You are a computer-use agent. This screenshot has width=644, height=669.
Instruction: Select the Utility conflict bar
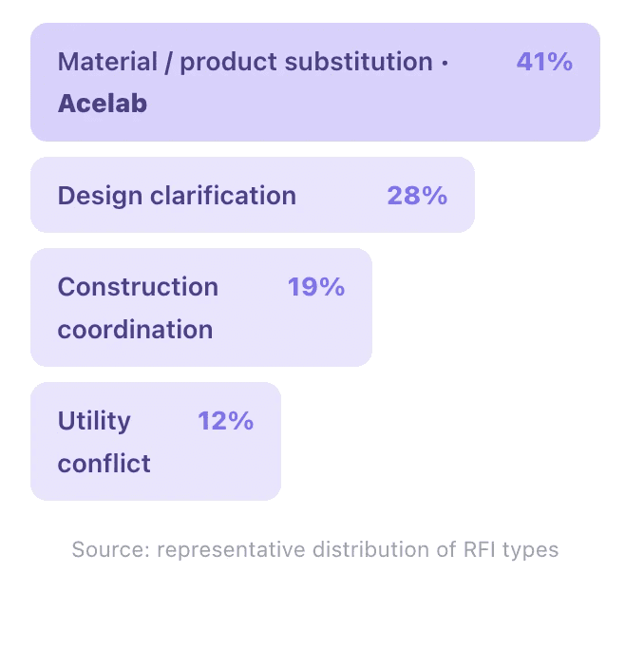coord(156,441)
